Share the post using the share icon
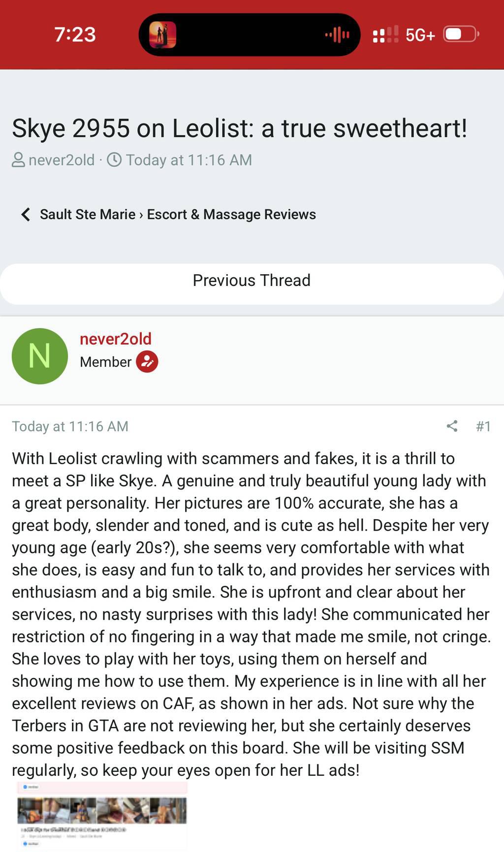This screenshot has height=852, width=504. click(x=452, y=426)
